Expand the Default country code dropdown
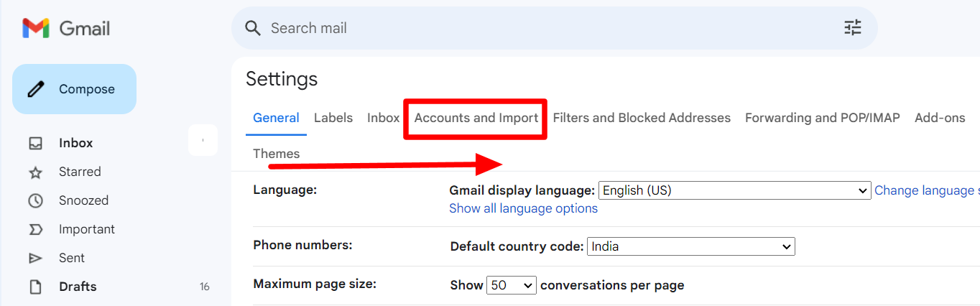 (x=691, y=246)
